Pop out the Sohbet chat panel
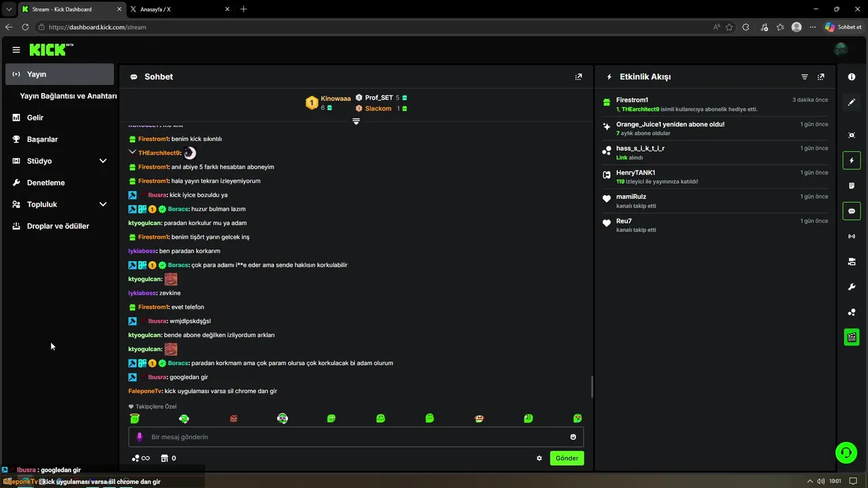 tap(578, 77)
